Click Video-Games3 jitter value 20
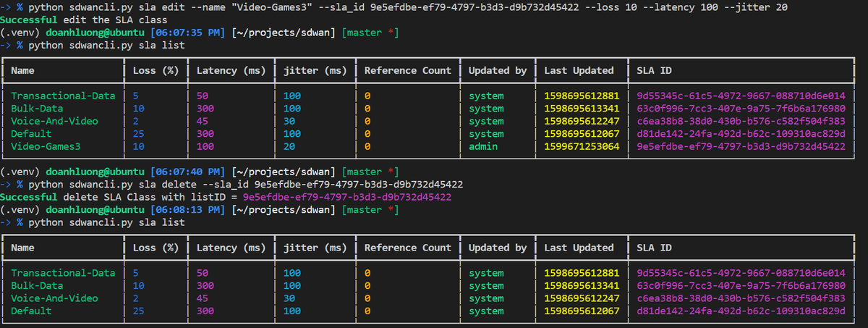 (x=289, y=146)
